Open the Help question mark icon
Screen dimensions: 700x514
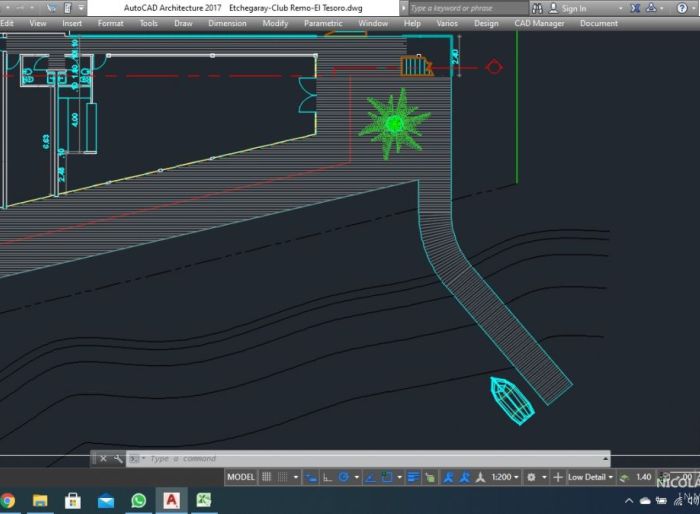click(x=682, y=8)
